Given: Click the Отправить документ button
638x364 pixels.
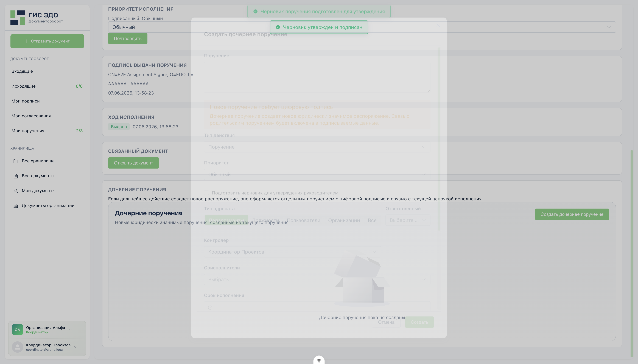Looking at the screenshot, I should tap(47, 41).
